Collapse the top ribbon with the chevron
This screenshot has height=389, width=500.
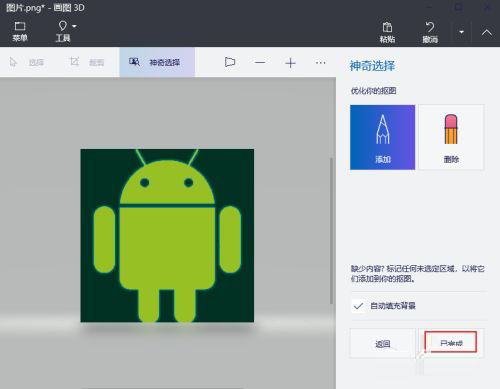[487, 32]
